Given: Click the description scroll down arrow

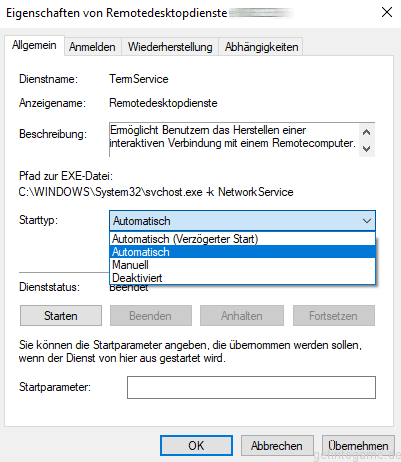Looking at the screenshot, I should (367, 149).
